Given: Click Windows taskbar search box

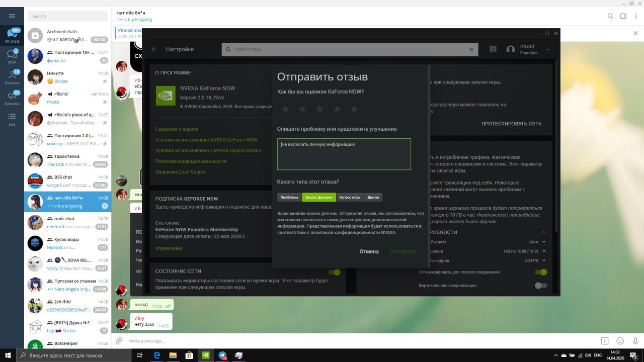Looking at the screenshot, I should click(x=74, y=355).
